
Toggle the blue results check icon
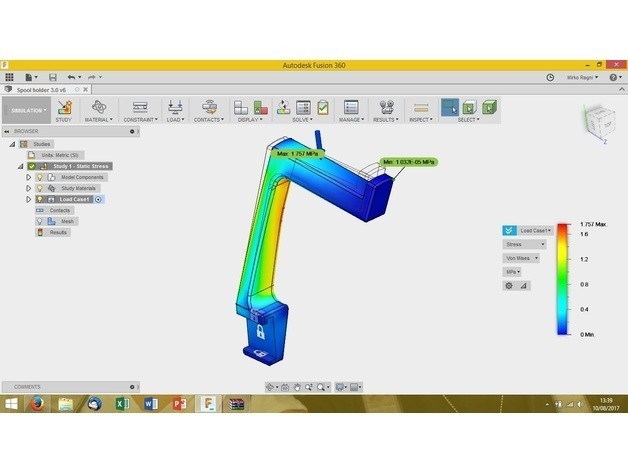509,230
